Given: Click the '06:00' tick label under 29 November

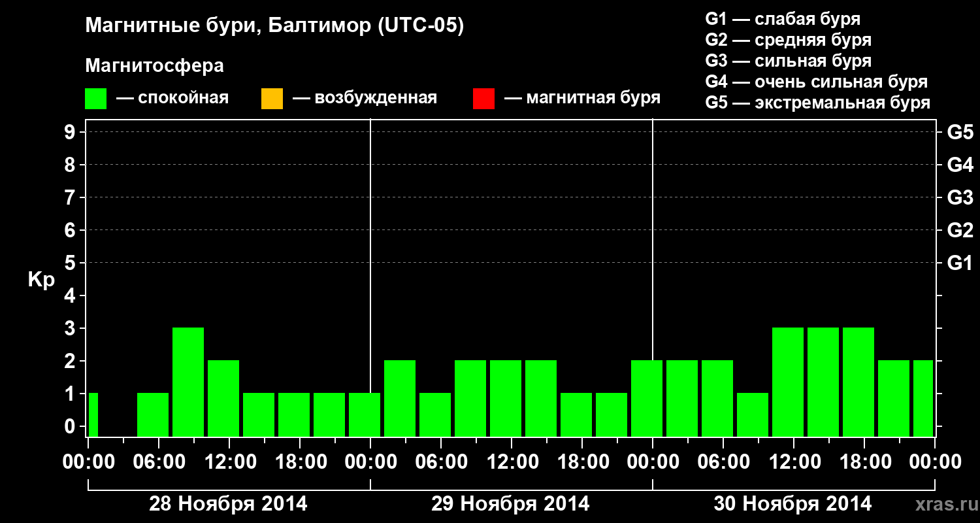Looking at the screenshot, I should tap(440, 462).
